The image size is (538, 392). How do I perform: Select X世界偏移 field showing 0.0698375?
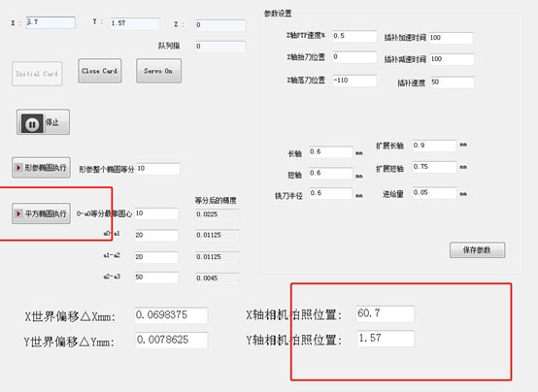coord(171,315)
